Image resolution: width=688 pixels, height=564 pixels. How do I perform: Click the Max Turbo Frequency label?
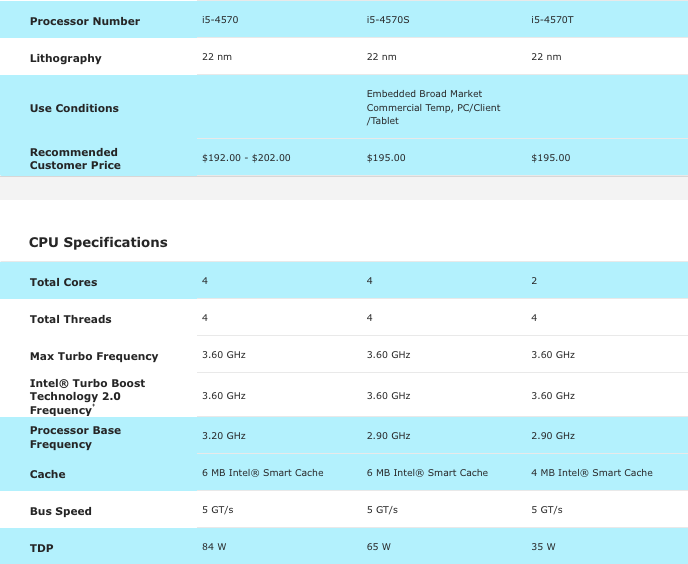point(94,356)
